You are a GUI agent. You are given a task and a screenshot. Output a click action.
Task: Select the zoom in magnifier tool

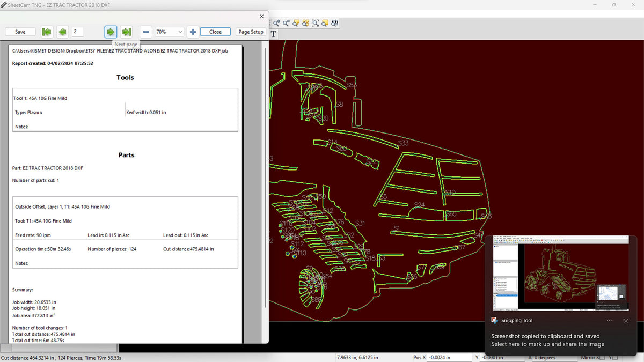click(276, 23)
